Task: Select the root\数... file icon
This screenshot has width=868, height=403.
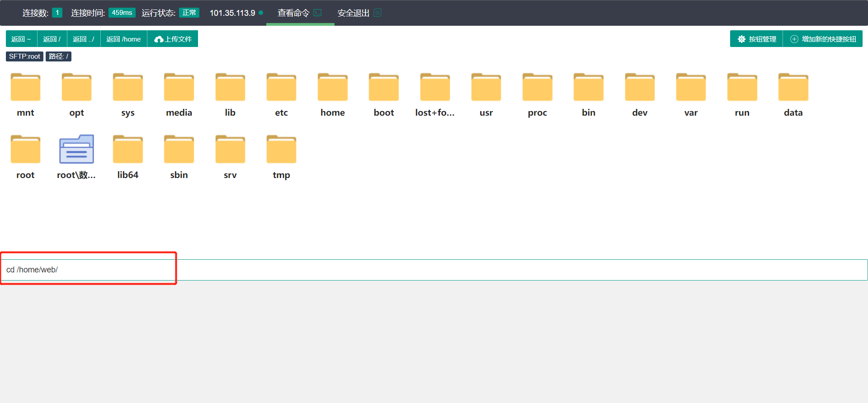Action: click(76, 149)
